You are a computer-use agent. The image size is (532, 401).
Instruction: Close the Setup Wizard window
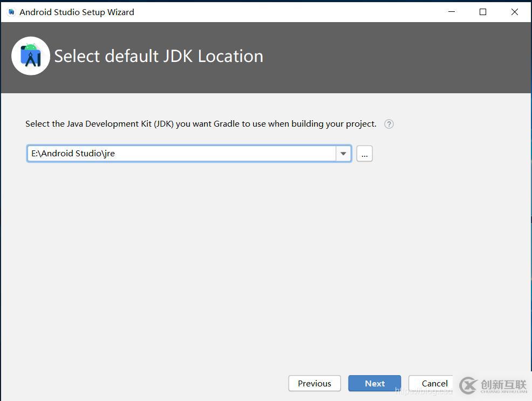pos(514,12)
